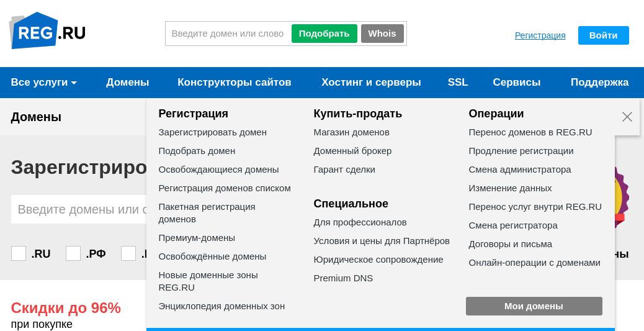Open Онлайн-операции с доменами
The width and height of the screenshot is (644, 331).
(535, 262)
